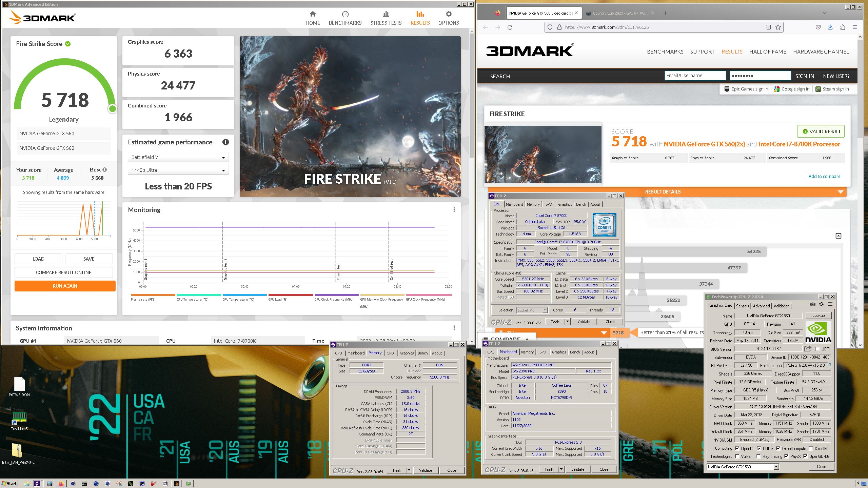Open the System information three-dot menu

(454, 328)
